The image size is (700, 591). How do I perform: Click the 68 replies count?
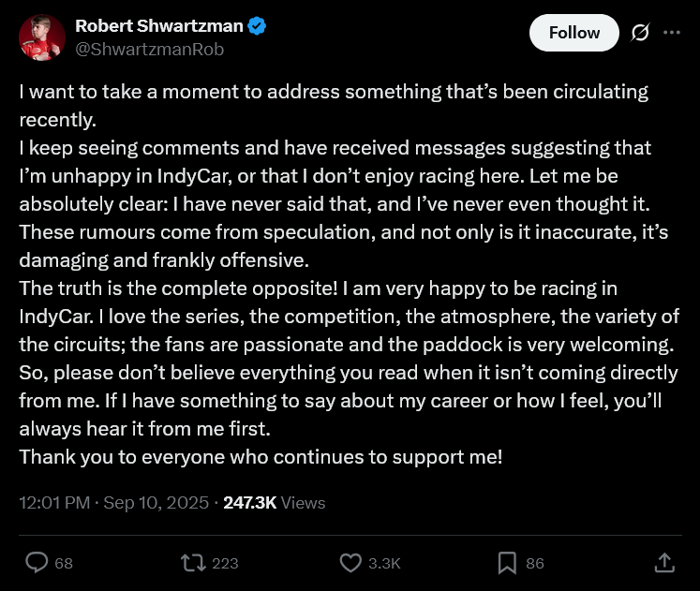[64, 563]
